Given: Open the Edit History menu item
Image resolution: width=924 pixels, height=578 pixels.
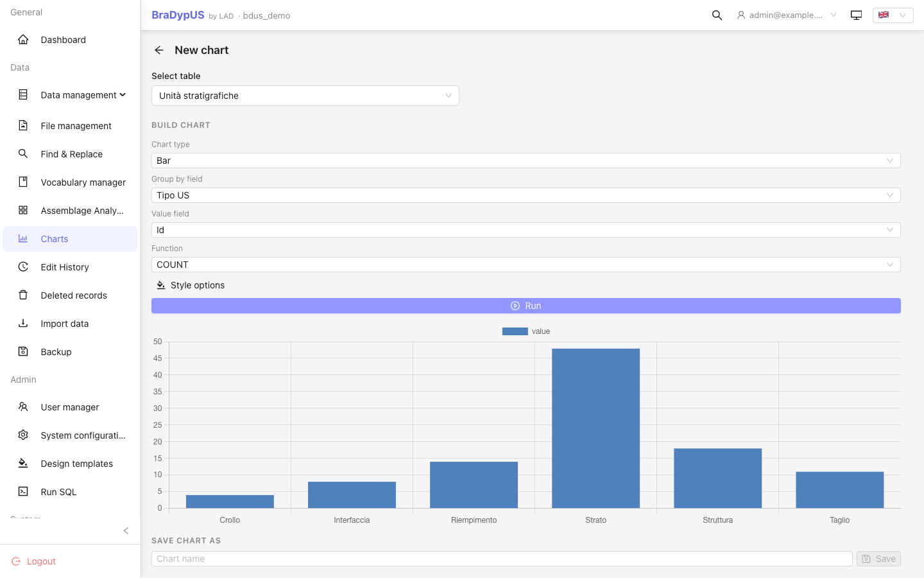Looking at the screenshot, I should (70, 267).
